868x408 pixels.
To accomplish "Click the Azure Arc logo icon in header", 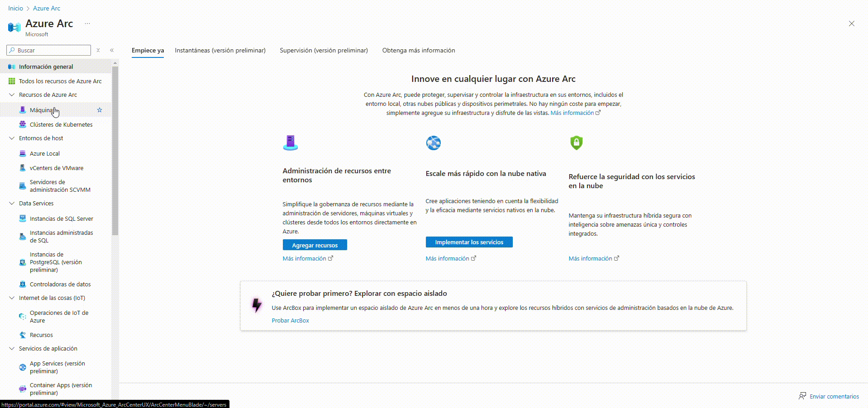I will 14,28.
